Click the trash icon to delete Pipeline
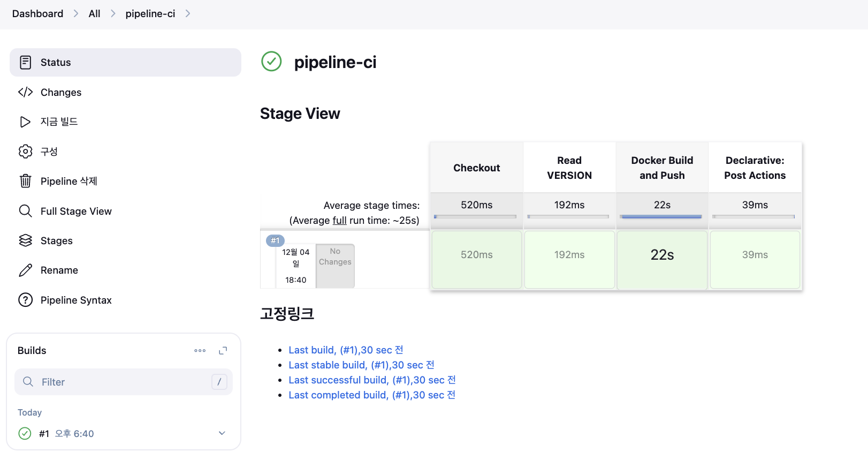The width and height of the screenshot is (868, 467). [25, 181]
